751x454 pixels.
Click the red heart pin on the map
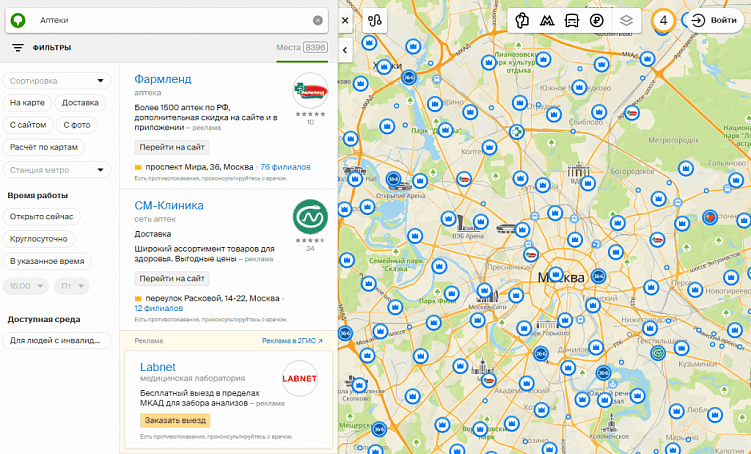pyautogui.click(x=710, y=217)
